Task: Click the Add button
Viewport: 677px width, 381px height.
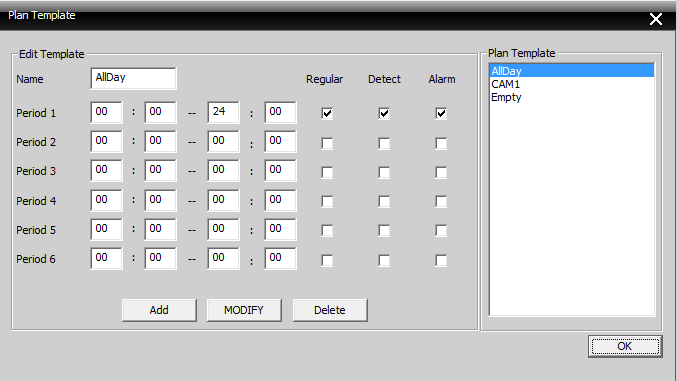Action: pyautogui.click(x=159, y=310)
